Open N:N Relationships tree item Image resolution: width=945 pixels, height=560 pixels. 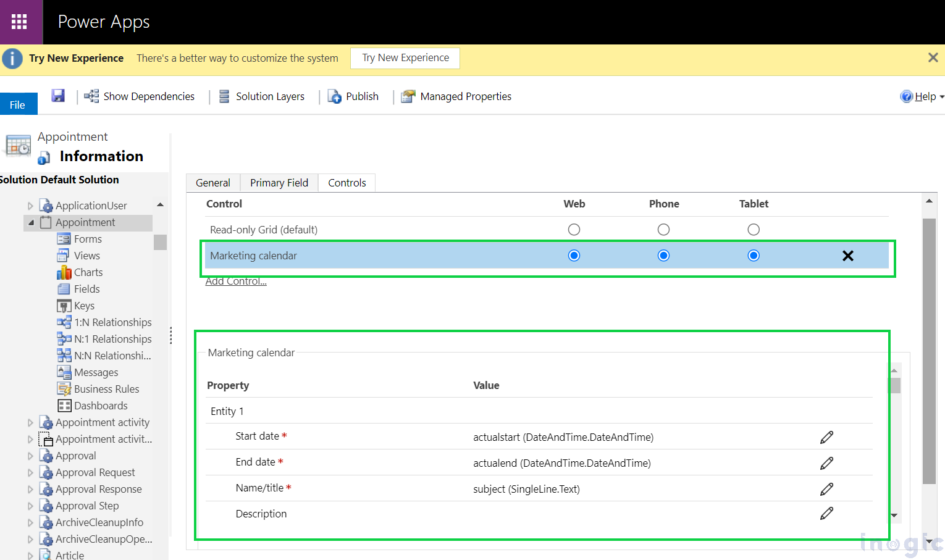[x=112, y=356]
